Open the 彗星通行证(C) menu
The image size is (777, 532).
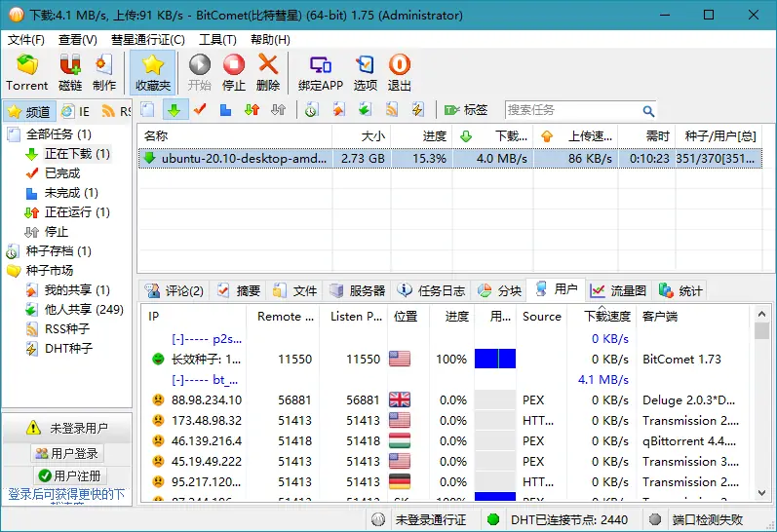coord(147,40)
